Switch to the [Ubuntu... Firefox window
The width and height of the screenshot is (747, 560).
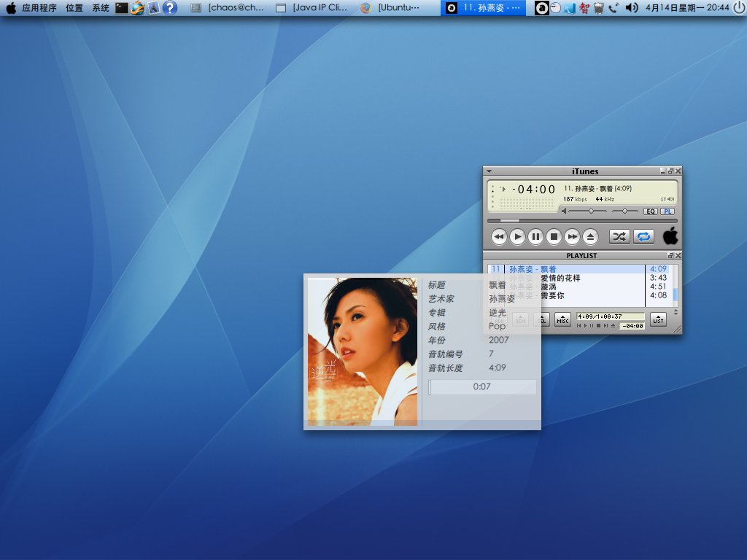tap(390, 7)
